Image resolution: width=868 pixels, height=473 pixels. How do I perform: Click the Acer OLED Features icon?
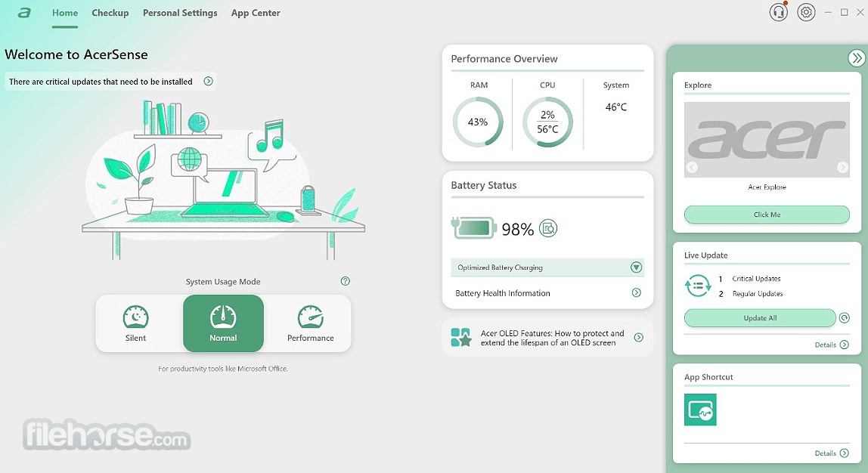460,338
